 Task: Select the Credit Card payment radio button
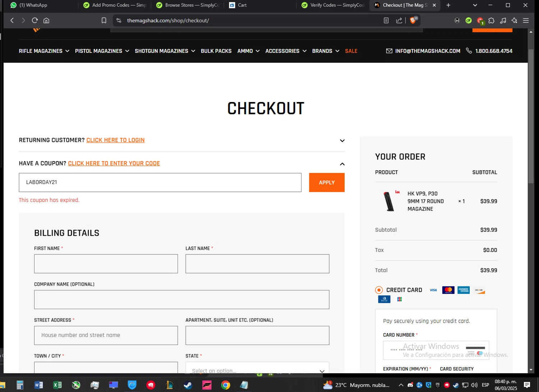pos(379,290)
